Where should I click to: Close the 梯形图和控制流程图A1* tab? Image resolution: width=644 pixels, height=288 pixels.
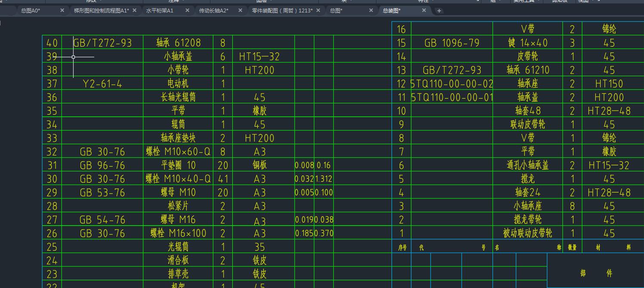coord(135,10)
